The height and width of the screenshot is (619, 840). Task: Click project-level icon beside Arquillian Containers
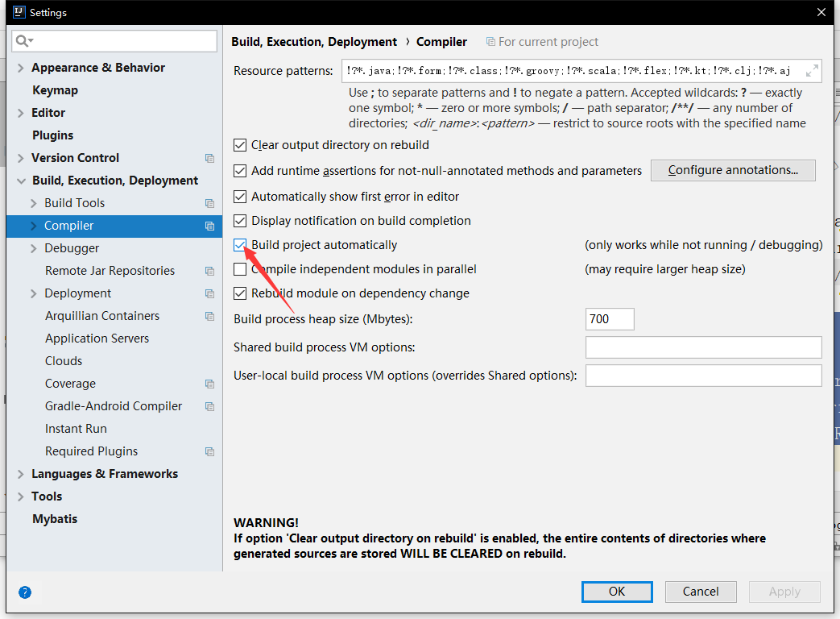click(209, 316)
